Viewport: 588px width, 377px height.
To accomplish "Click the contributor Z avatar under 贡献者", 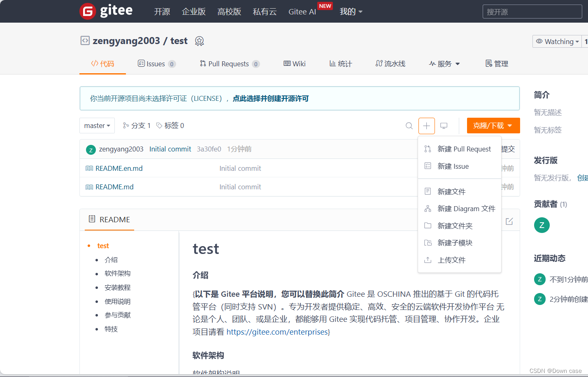I will pos(542,225).
